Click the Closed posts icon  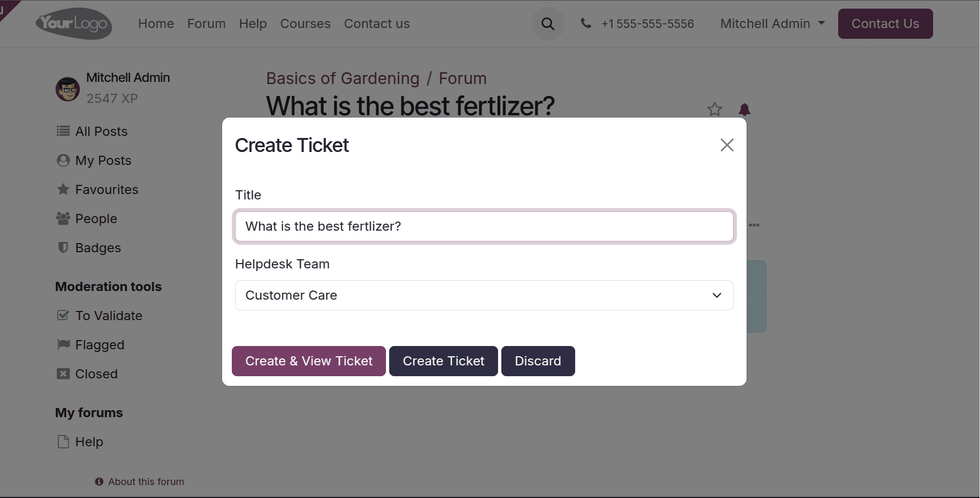(x=63, y=373)
